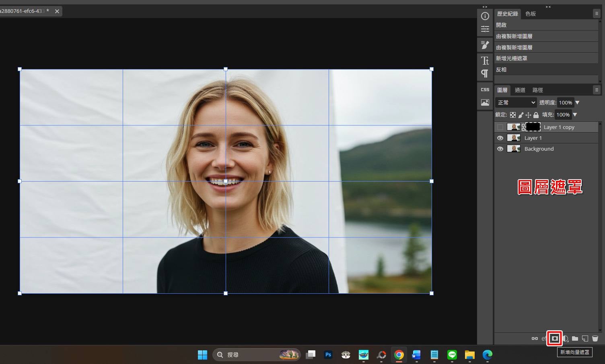
Task: Expand the 透明度 opacity slider arrow
Action: coord(577,103)
